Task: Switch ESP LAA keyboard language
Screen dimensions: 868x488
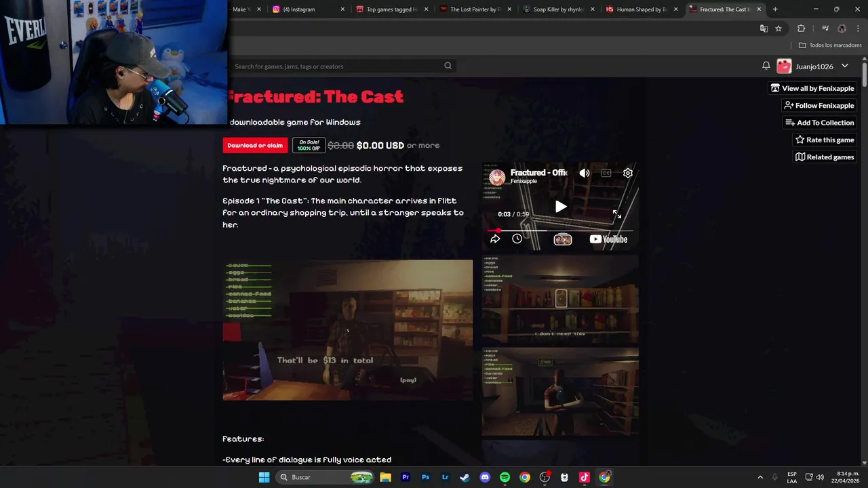Action: 792,477
